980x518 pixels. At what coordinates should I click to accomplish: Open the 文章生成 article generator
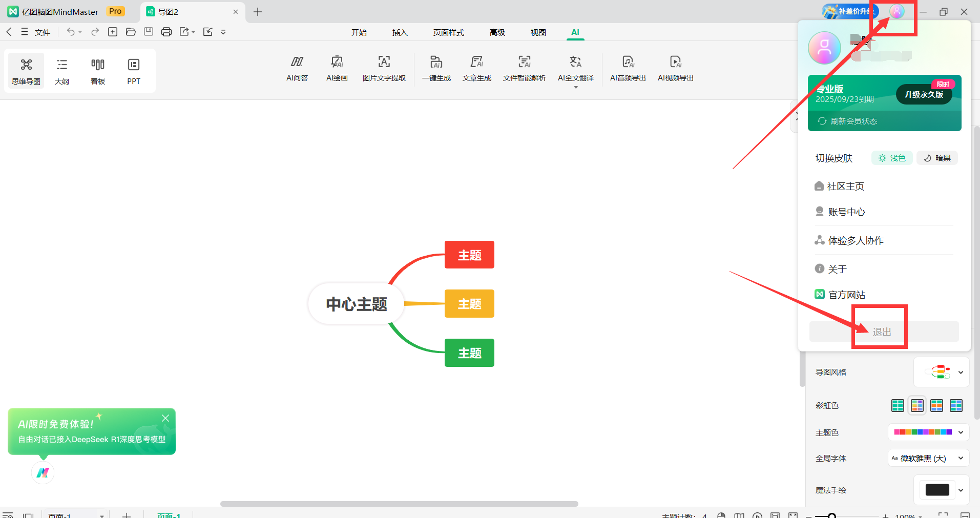click(477, 69)
